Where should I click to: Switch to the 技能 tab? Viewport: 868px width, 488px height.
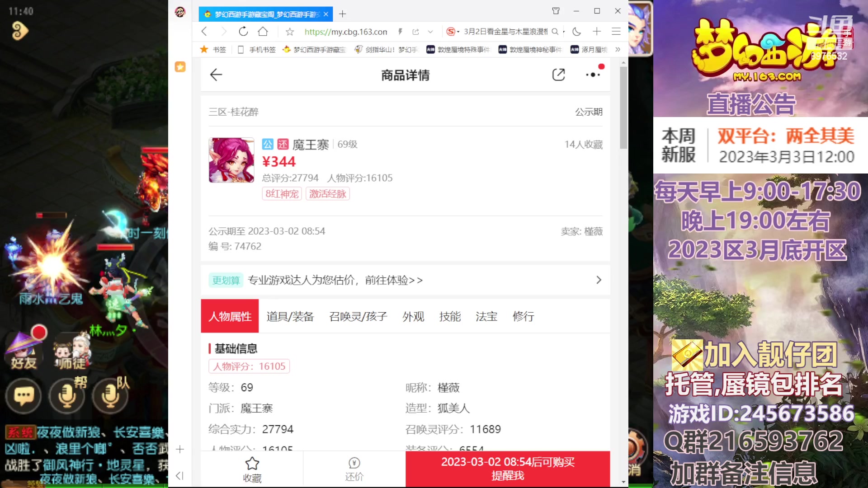[450, 316]
